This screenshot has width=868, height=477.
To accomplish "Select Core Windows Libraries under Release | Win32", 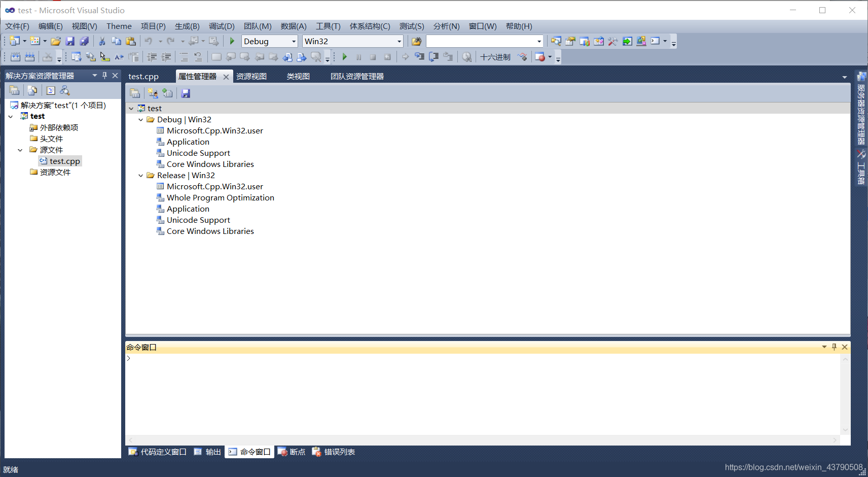I will click(210, 231).
